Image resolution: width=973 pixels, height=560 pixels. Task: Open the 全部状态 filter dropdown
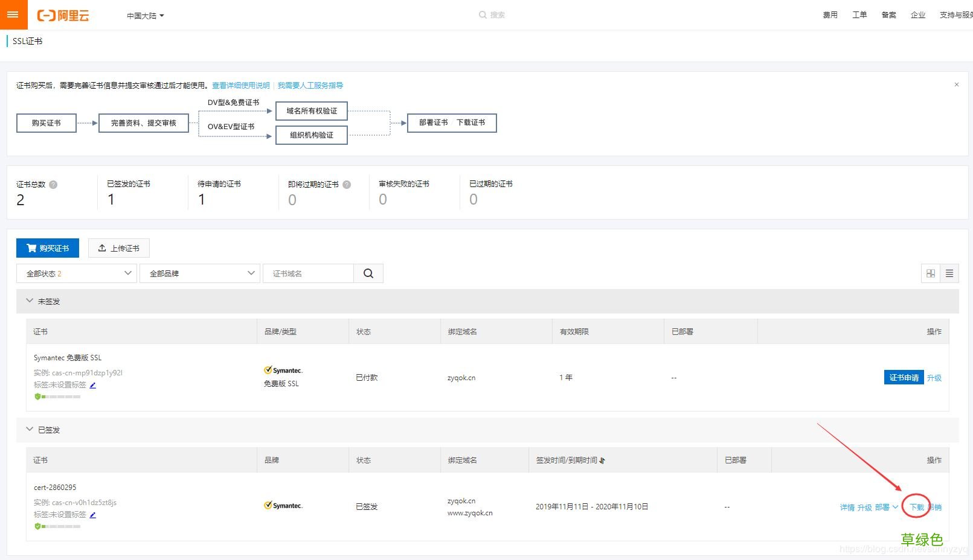pyautogui.click(x=77, y=273)
